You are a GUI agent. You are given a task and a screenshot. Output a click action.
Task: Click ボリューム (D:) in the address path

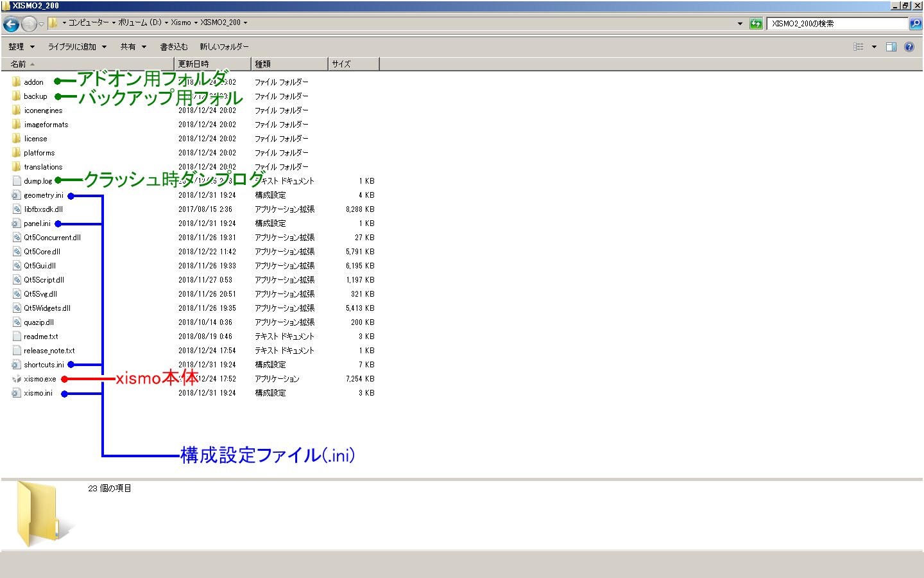point(140,22)
